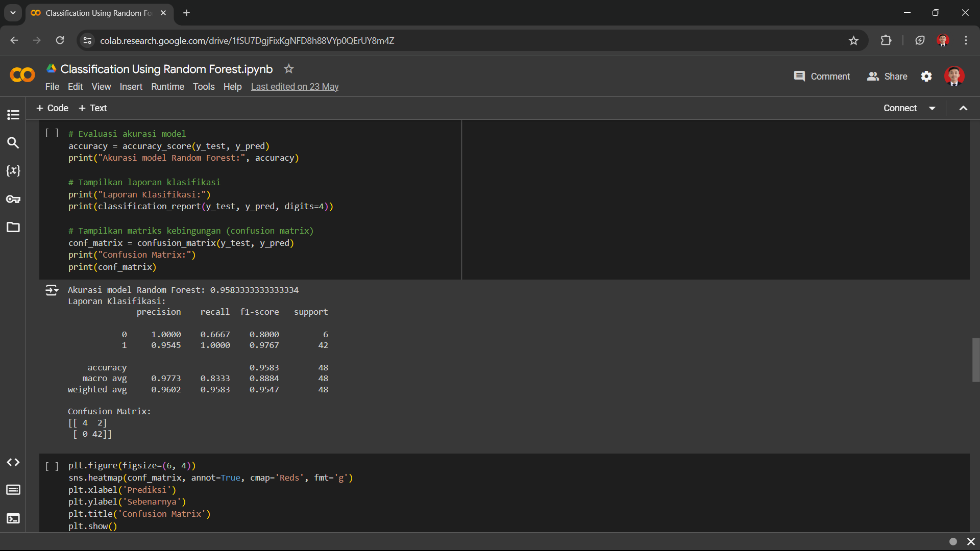
Task: Collapse the header with chevron
Action: coord(963,108)
